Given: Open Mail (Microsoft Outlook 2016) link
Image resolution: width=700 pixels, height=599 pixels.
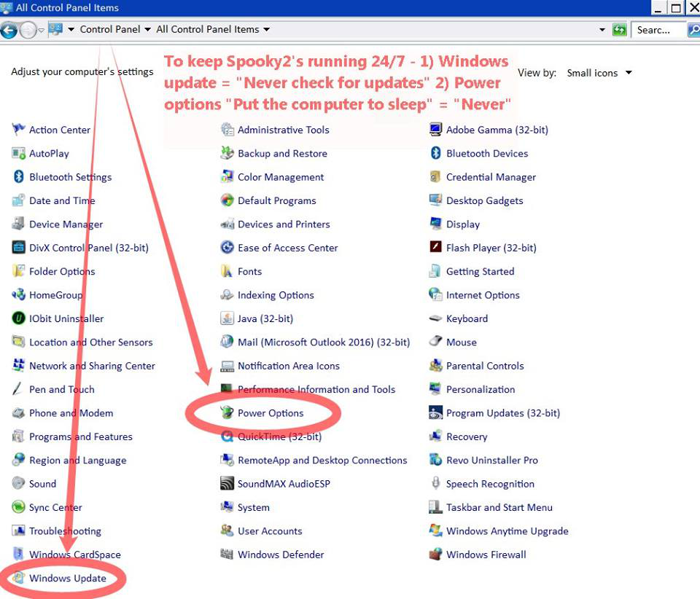Looking at the screenshot, I should [324, 342].
